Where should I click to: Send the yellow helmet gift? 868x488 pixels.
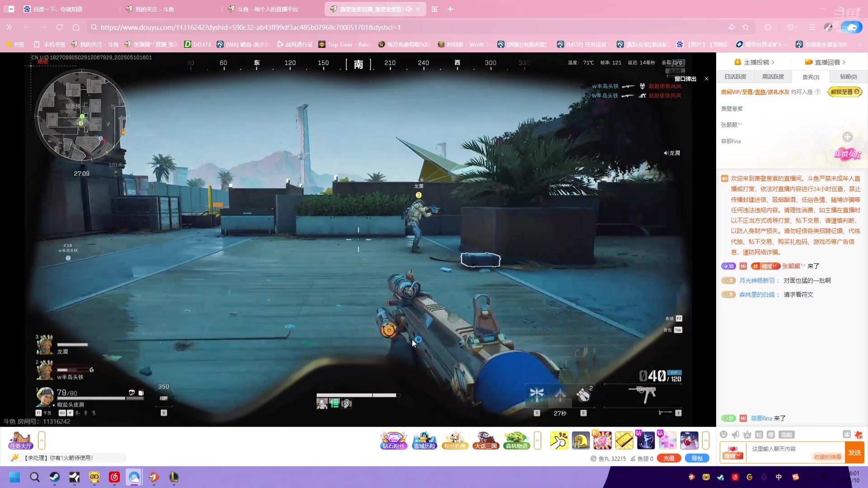[580, 440]
